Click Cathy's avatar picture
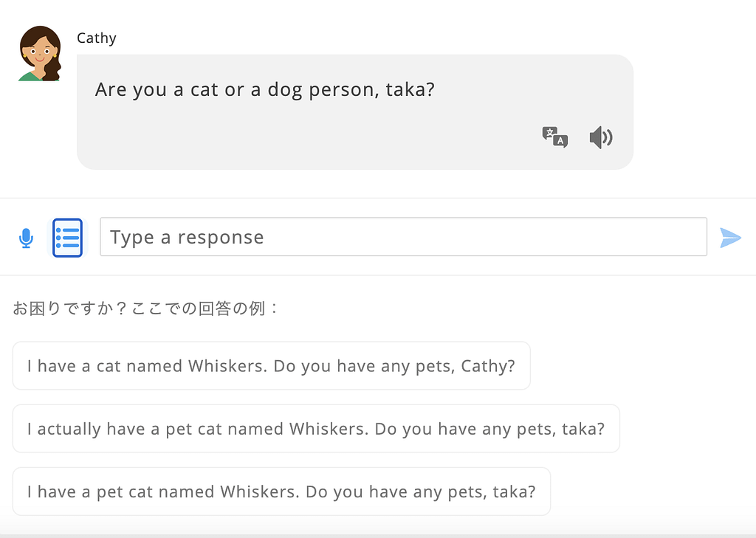This screenshot has height=538, width=756. point(40,54)
